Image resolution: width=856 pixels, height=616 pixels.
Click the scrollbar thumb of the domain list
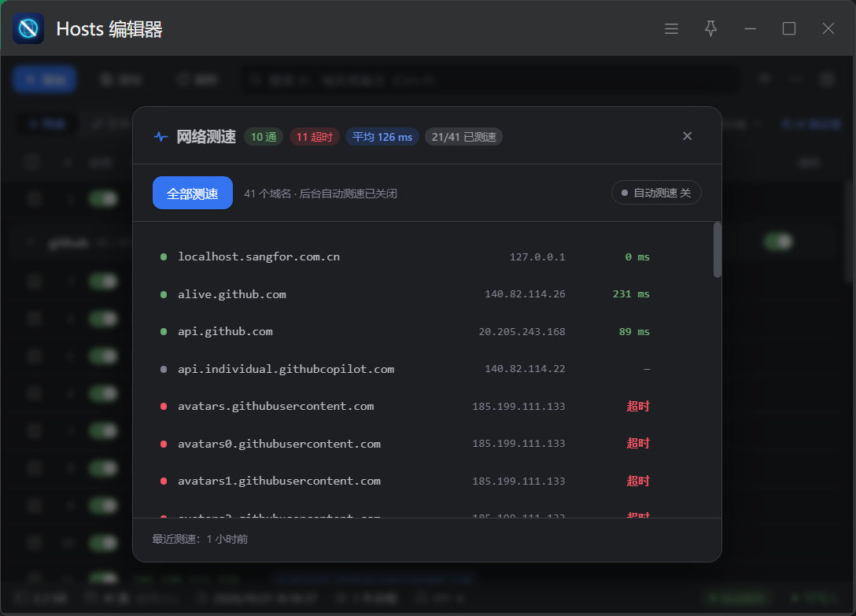718,249
